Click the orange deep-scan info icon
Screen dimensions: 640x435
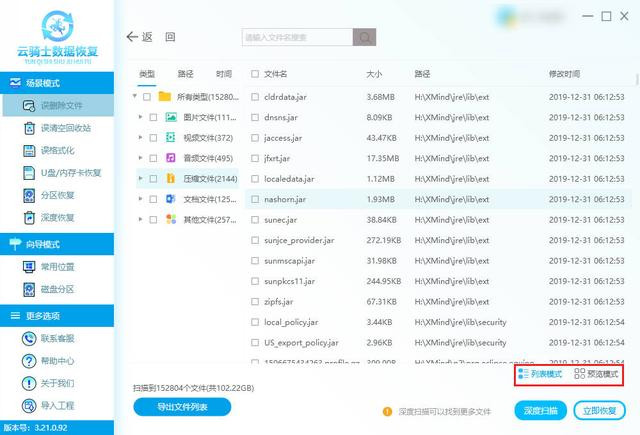(x=387, y=412)
